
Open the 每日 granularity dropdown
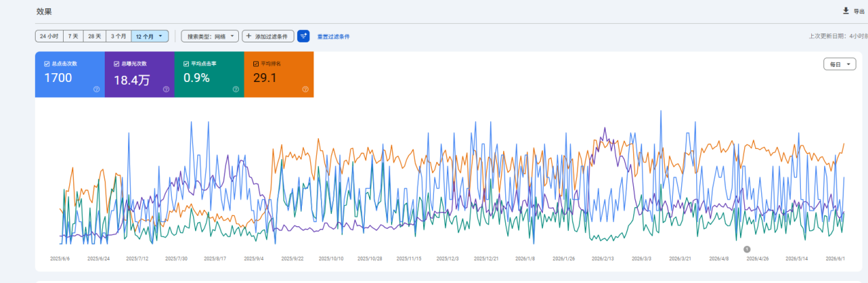[839, 64]
